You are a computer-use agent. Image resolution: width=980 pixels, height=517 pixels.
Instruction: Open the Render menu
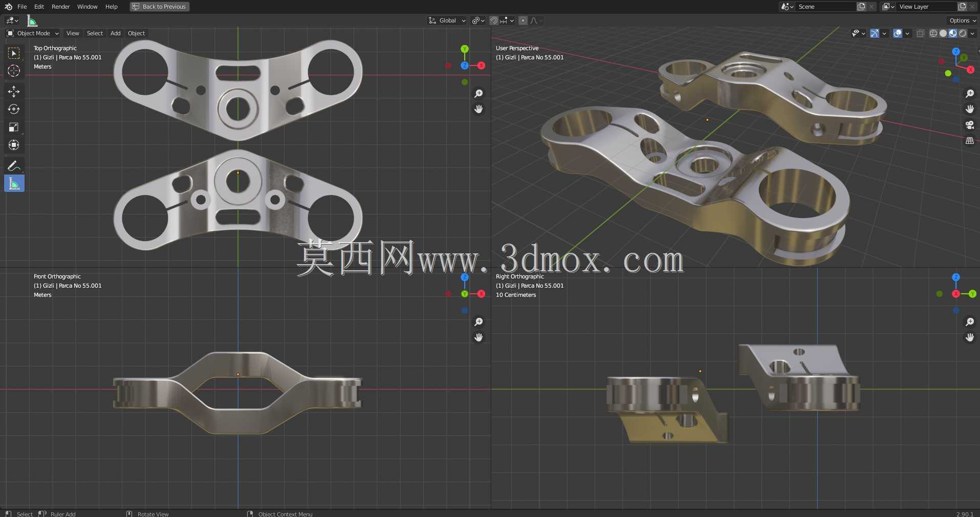click(60, 7)
